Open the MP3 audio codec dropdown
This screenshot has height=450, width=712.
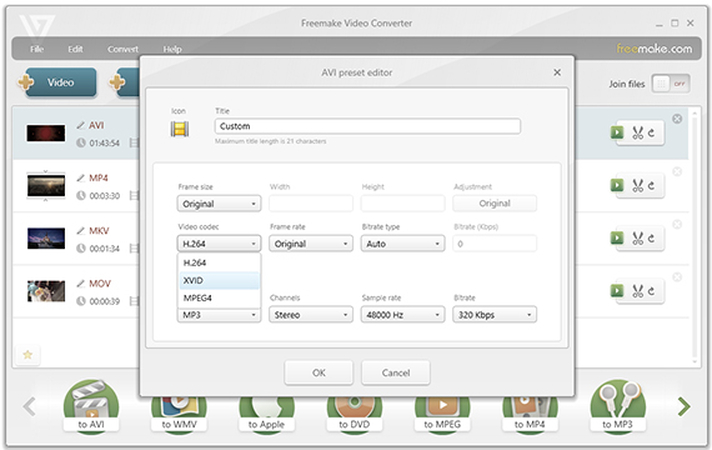pyautogui.click(x=219, y=315)
